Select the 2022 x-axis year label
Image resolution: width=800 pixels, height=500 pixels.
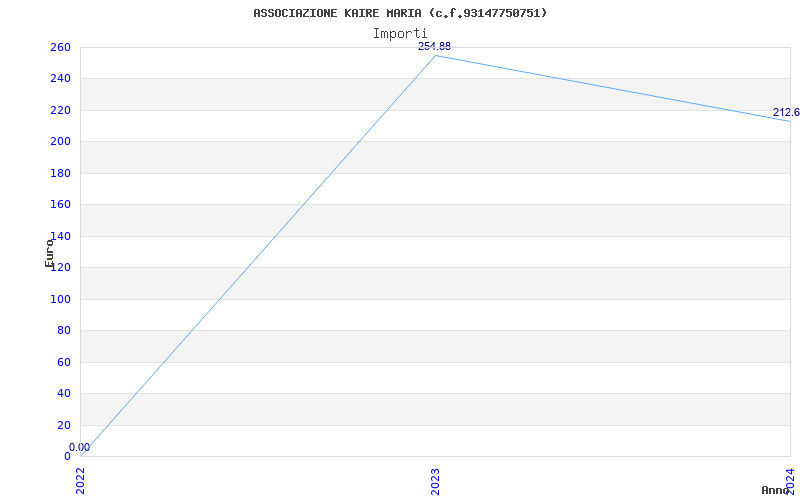tap(81, 481)
